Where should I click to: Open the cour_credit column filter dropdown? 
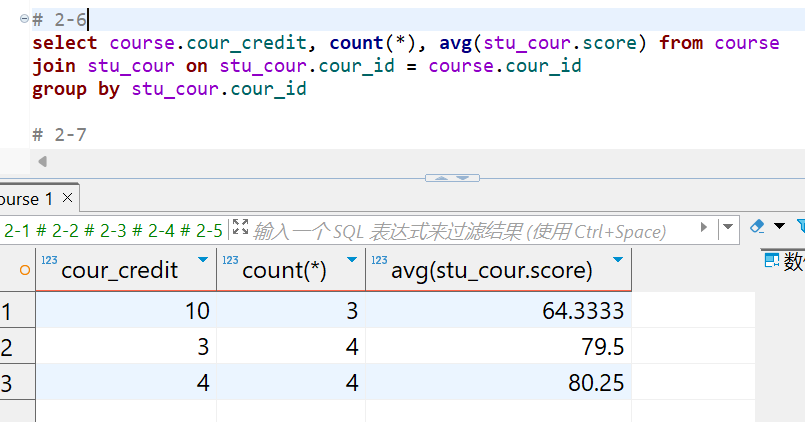pos(203,260)
